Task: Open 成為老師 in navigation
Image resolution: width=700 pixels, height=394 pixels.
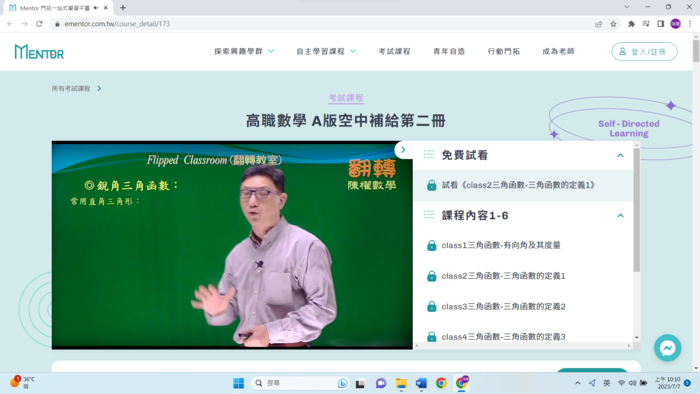Action: pyautogui.click(x=558, y=52)
